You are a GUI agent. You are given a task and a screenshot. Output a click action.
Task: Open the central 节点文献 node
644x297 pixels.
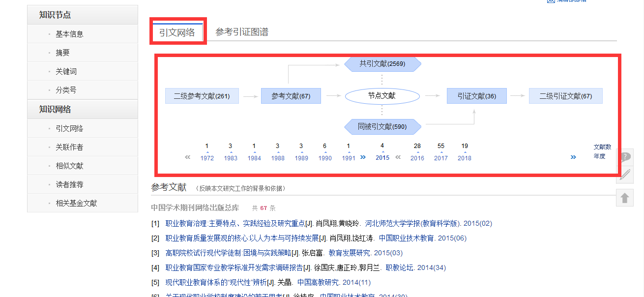click(382, 96)
